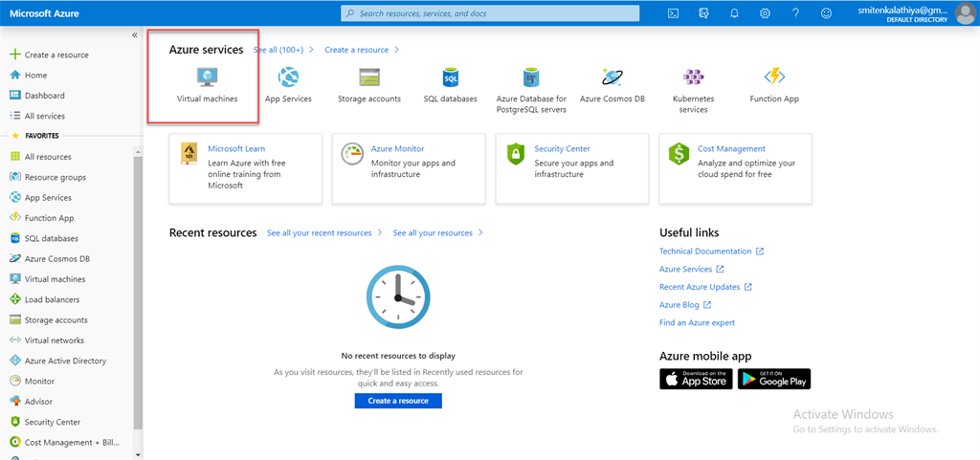Image resolution: width=980 pixels, height=460 pixels.
Task: Click the Cost Management dollar icon
Action: pos(679,154)
